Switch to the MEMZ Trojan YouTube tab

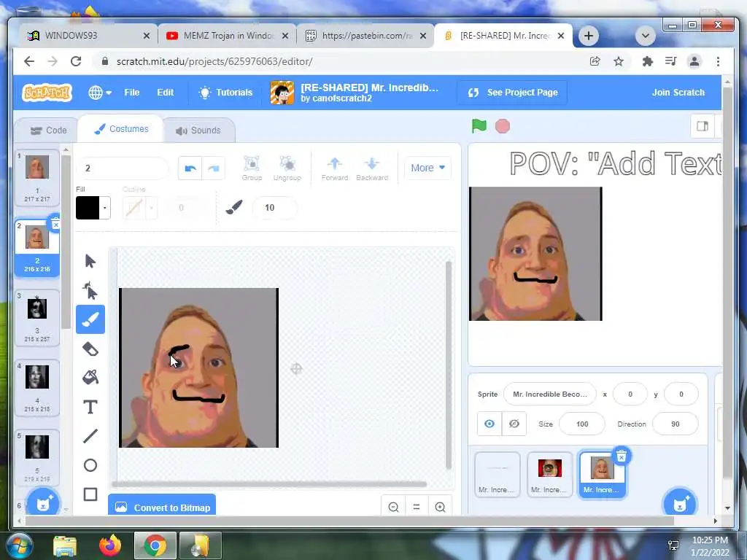(x=227, y=36)
